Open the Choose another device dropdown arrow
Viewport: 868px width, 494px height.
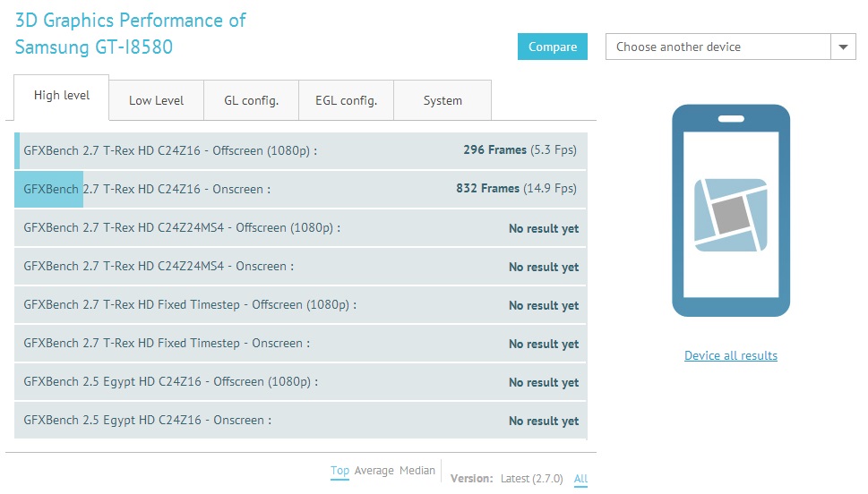pos(843,47)
